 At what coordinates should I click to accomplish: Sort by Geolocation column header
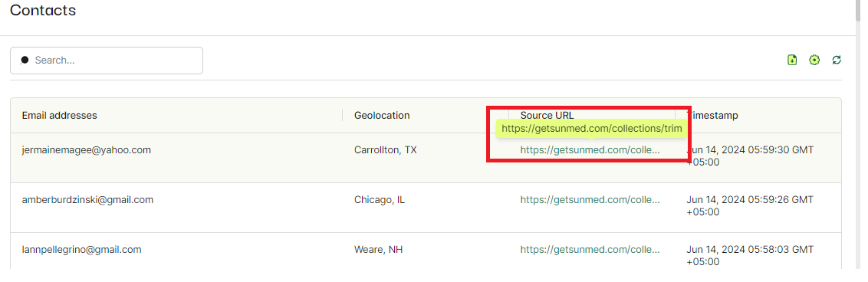click(x=382, y=115)
